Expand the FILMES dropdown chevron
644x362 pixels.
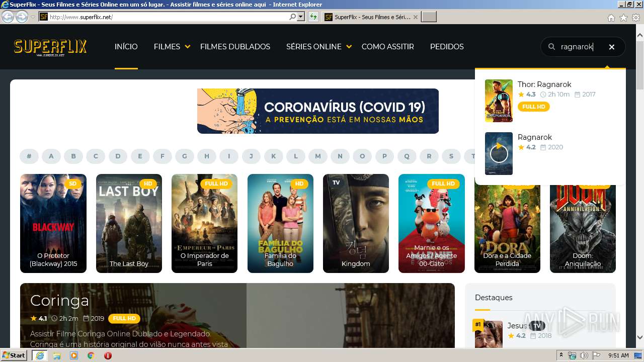pyautogui.click(x=188, y=47)
